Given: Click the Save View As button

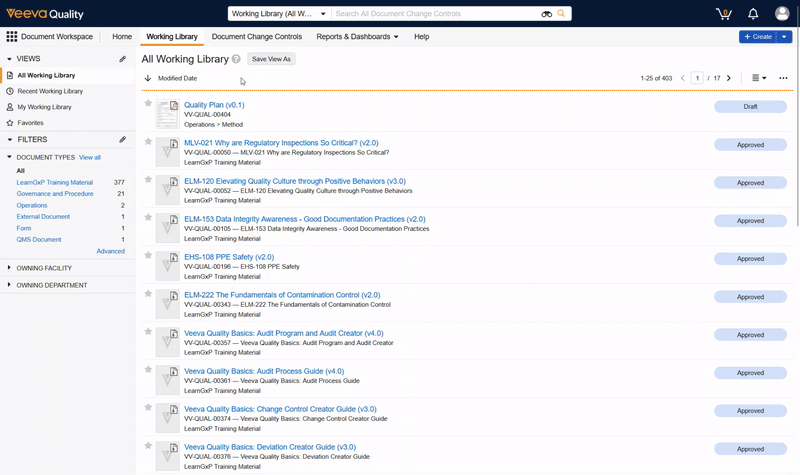Looking at the screenshot, I should [271, 59].
